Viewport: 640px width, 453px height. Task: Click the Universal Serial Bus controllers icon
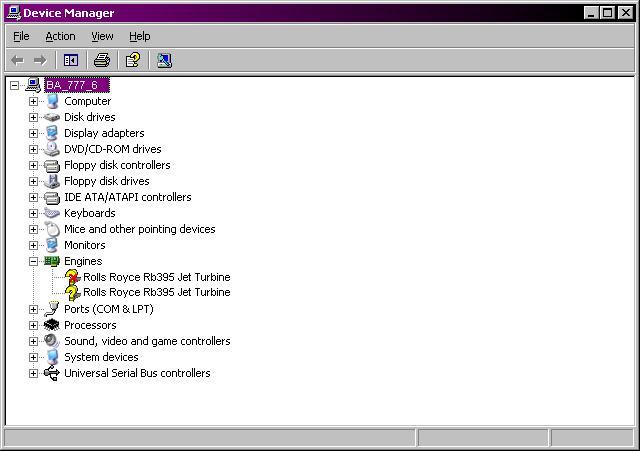click(52, 373)
